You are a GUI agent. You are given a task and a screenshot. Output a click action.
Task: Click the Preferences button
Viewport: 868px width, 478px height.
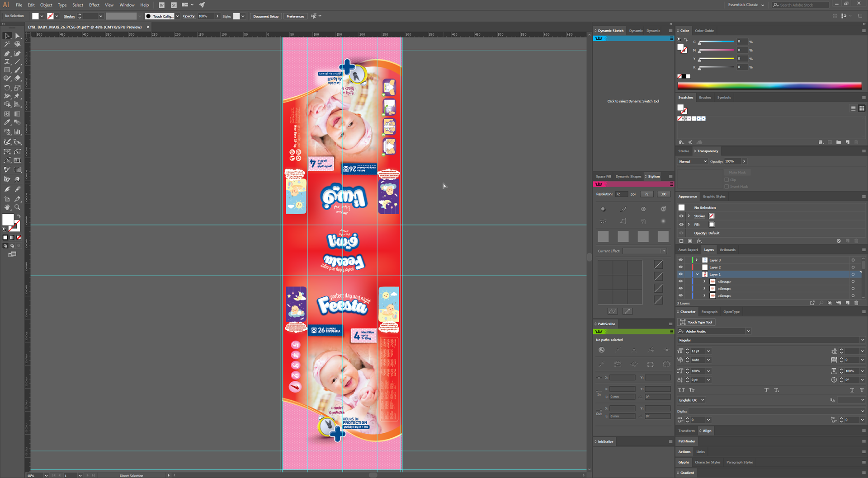295,16
